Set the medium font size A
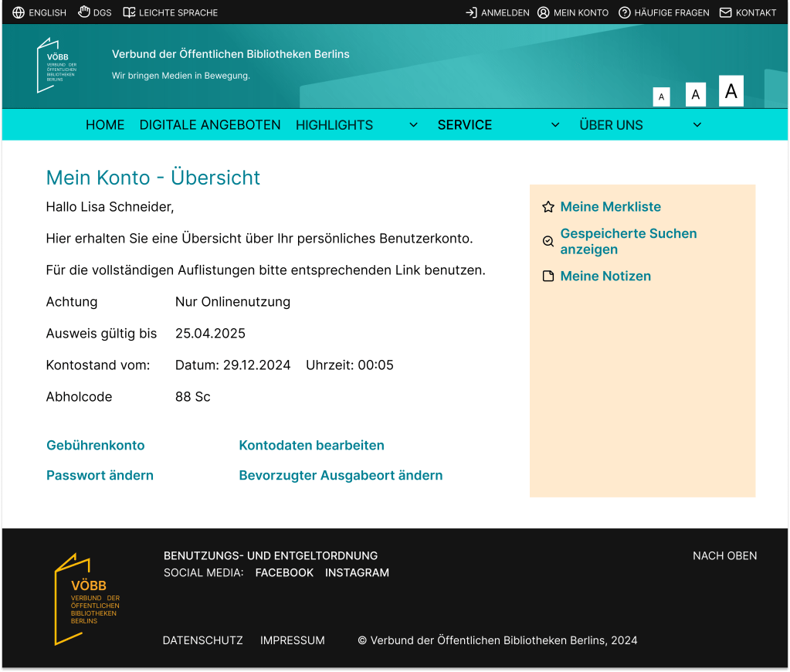The width and height of the screenshot is (790, 672). pos(696,94)
